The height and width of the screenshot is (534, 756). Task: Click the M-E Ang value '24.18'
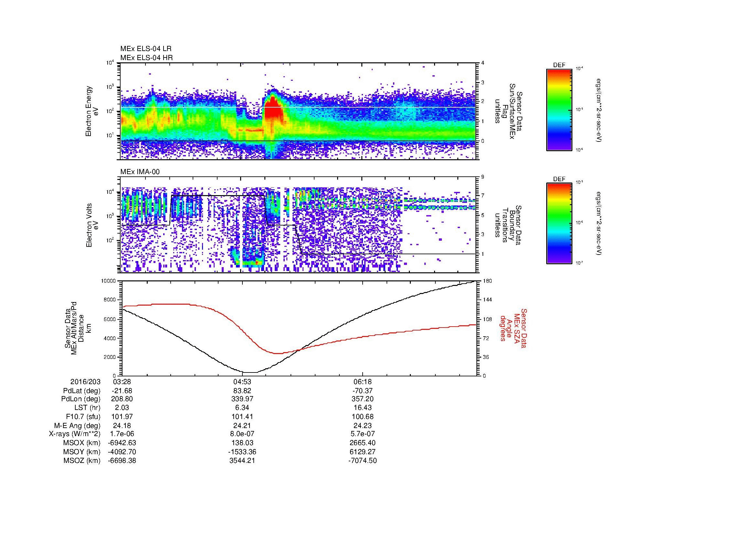122,425
